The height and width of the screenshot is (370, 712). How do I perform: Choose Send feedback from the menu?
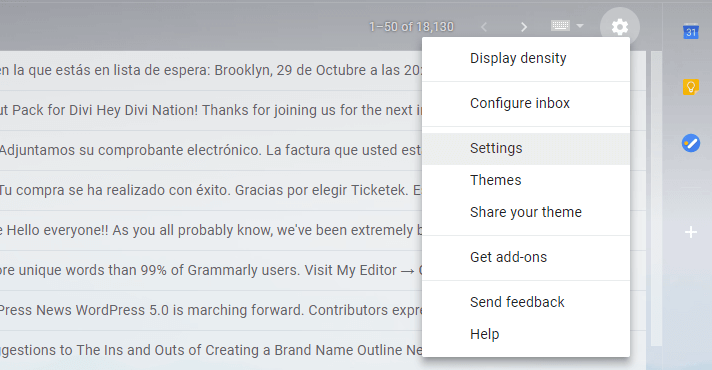(x=526, y=302)
